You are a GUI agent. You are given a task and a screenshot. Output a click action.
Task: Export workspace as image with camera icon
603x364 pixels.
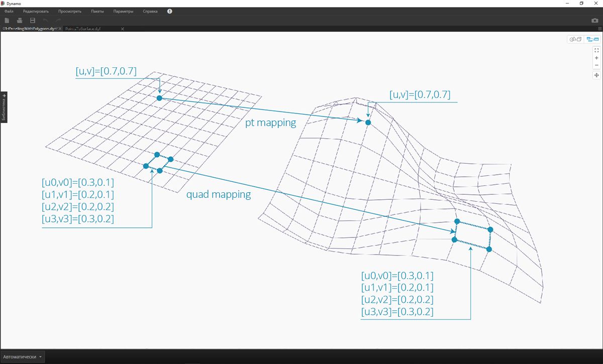click(x=595, y=21)
